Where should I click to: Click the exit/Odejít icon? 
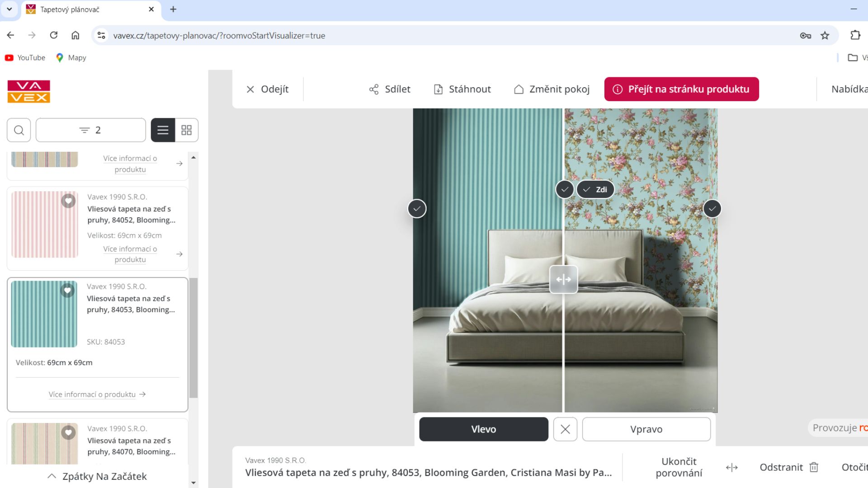[250, 89]
